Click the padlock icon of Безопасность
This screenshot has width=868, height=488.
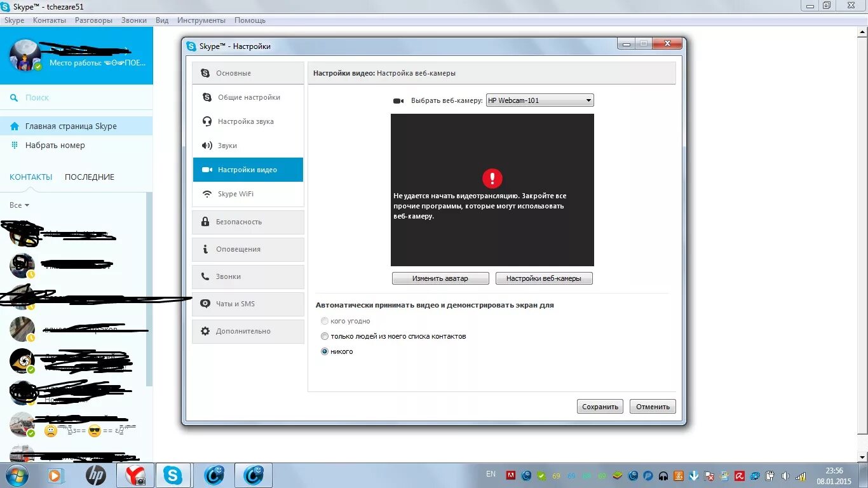point(205,222)
